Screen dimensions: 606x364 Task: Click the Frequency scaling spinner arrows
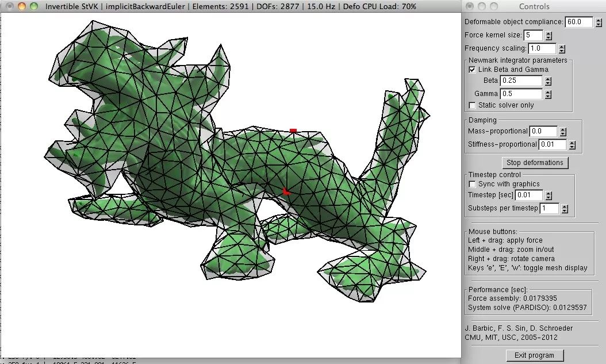[562, 49]
